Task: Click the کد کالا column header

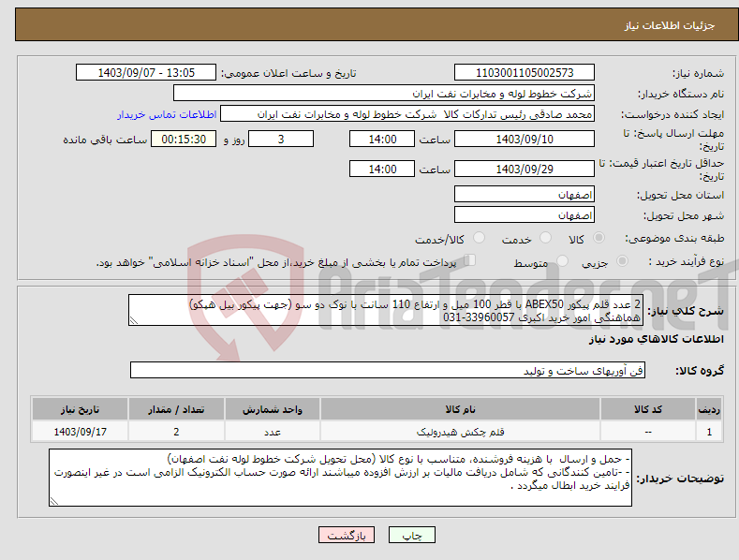Action: pyautogui.click(x=648, y=409)
